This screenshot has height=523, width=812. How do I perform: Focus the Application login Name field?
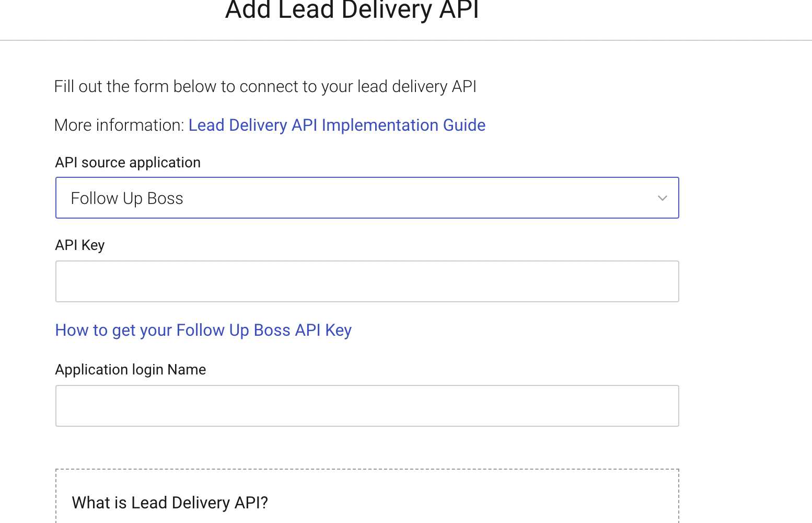[x=367, y=406]
